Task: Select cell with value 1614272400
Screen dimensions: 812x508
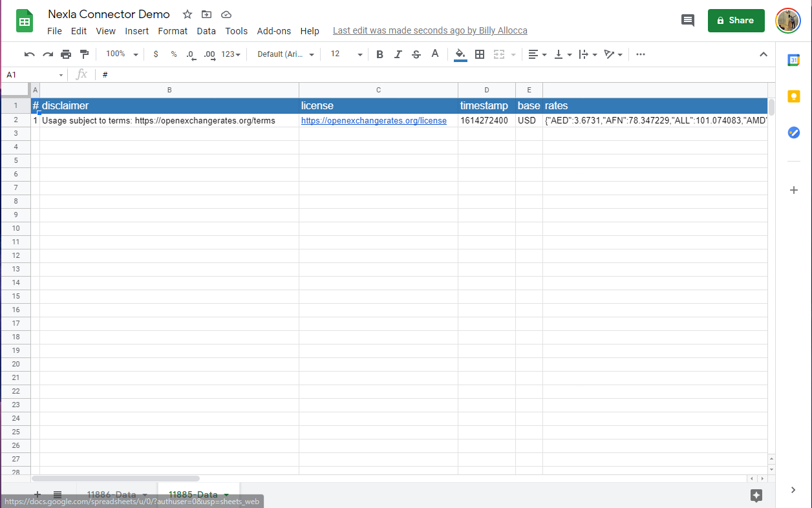Action: pyautogui.click(x=487, y=121)
